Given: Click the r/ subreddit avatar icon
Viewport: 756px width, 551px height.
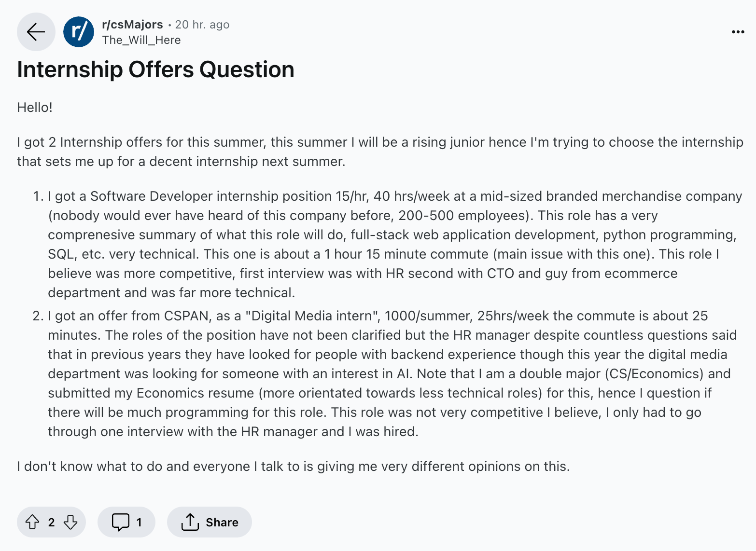Looking at the screenshot, I should pyautogui.click(x=79, y=32).
